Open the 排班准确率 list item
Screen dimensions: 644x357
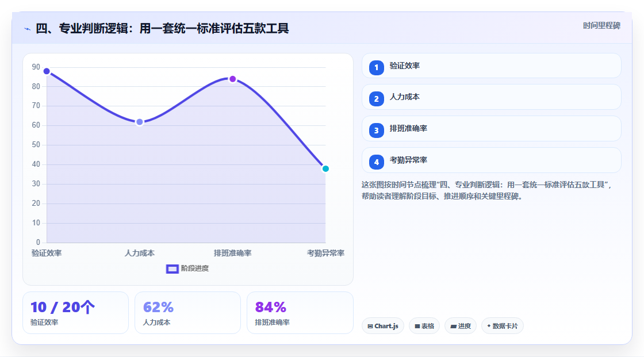pyautogui.click(x=491, y=129)
